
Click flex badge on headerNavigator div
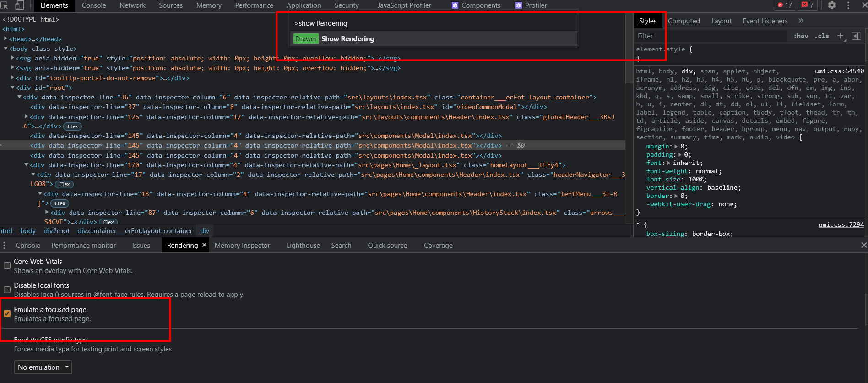click(64, 184)
